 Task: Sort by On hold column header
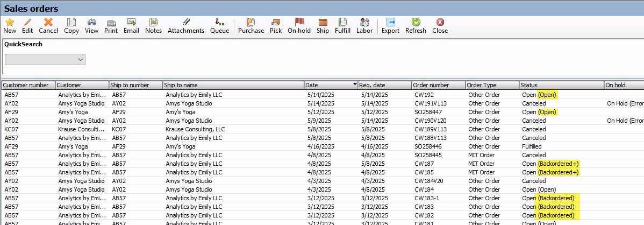pos(624,85)
